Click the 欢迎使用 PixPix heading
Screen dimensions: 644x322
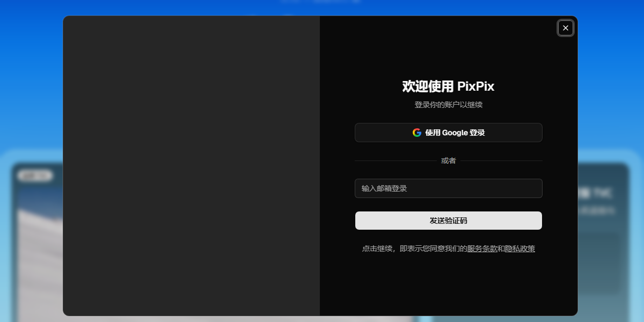(448, 86)
